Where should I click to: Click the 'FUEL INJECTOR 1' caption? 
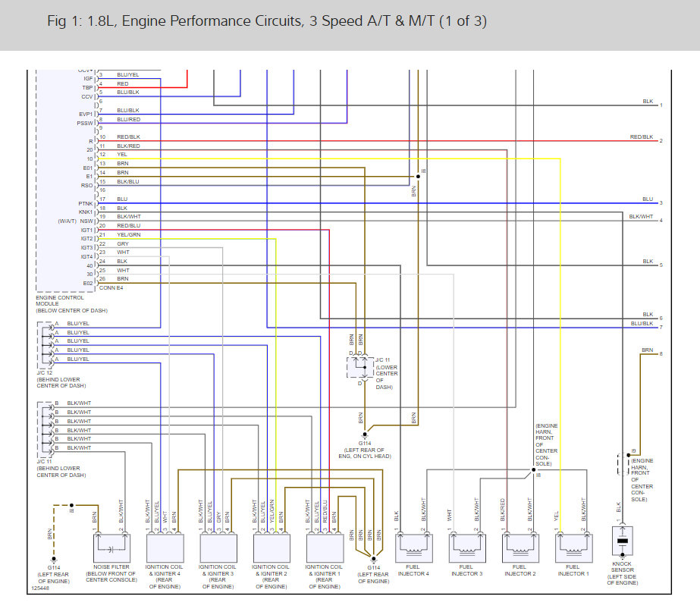point(573,570)
